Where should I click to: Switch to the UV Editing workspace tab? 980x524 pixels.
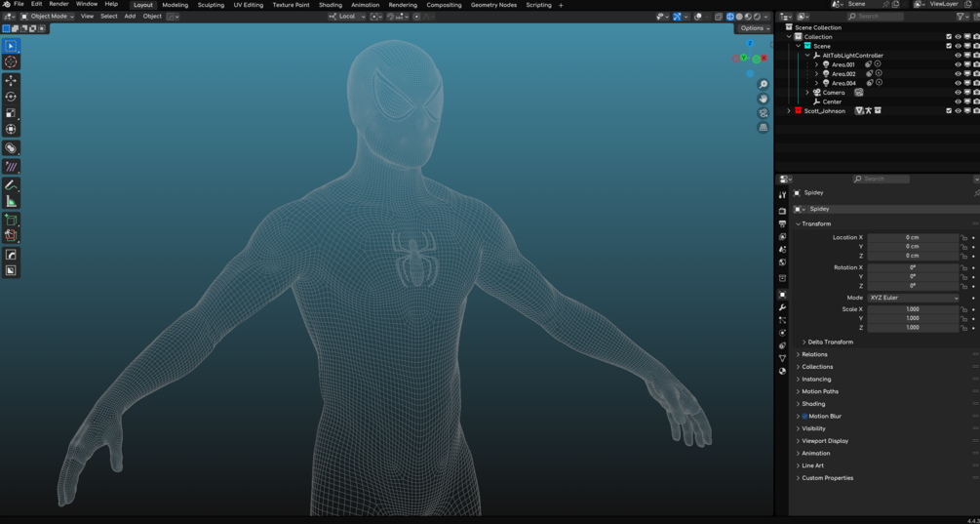coord(248,5)
